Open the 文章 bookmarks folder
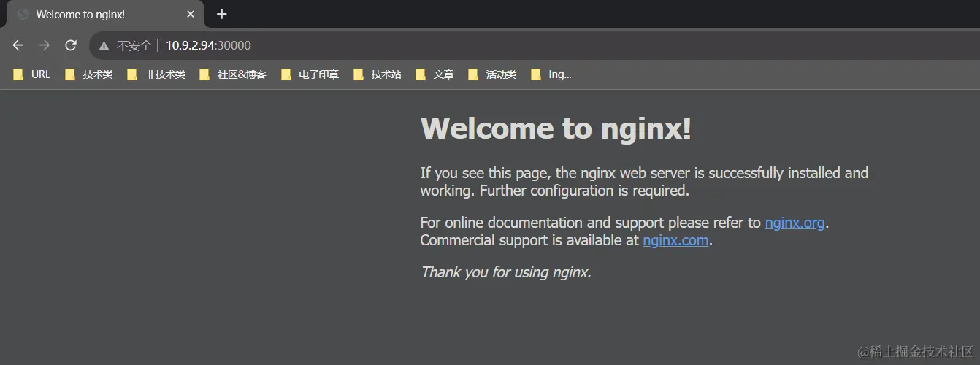 pyautogui.click(x=434, y=74)
